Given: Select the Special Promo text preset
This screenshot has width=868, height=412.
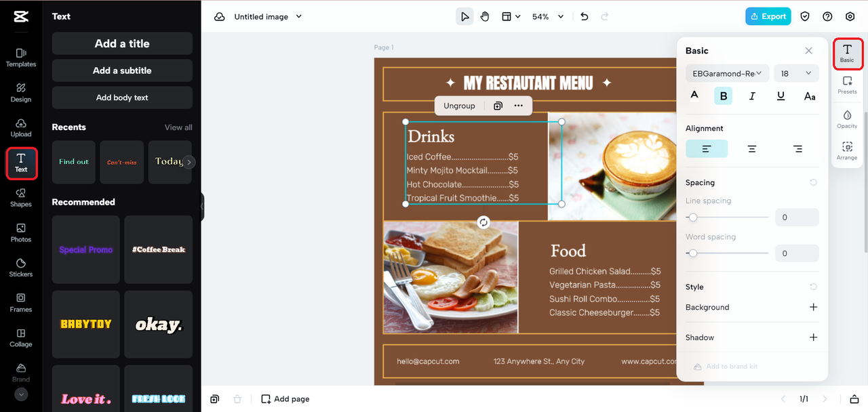Looking at the screenshot, I should coord(86,249).
